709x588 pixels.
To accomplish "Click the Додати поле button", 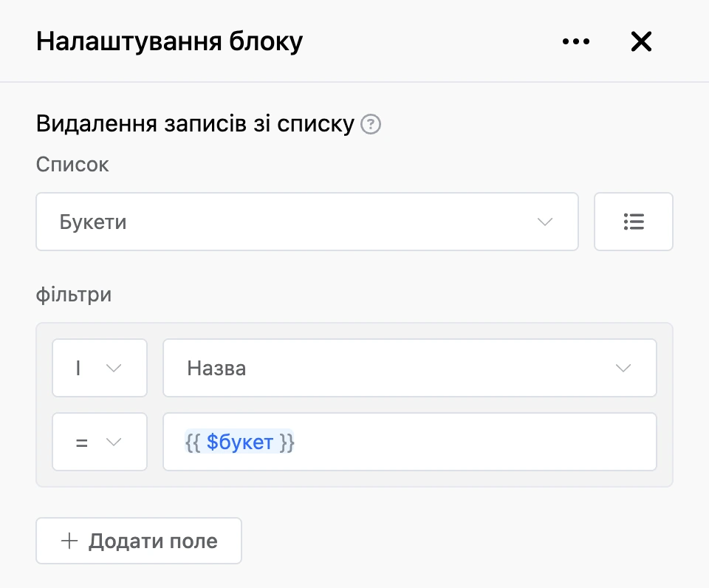I will [x=139, y=541].
